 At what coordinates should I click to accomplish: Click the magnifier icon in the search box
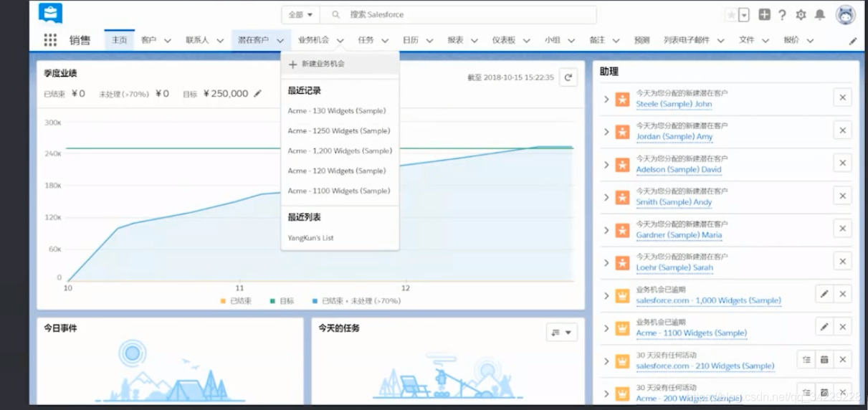pos(335,14)
